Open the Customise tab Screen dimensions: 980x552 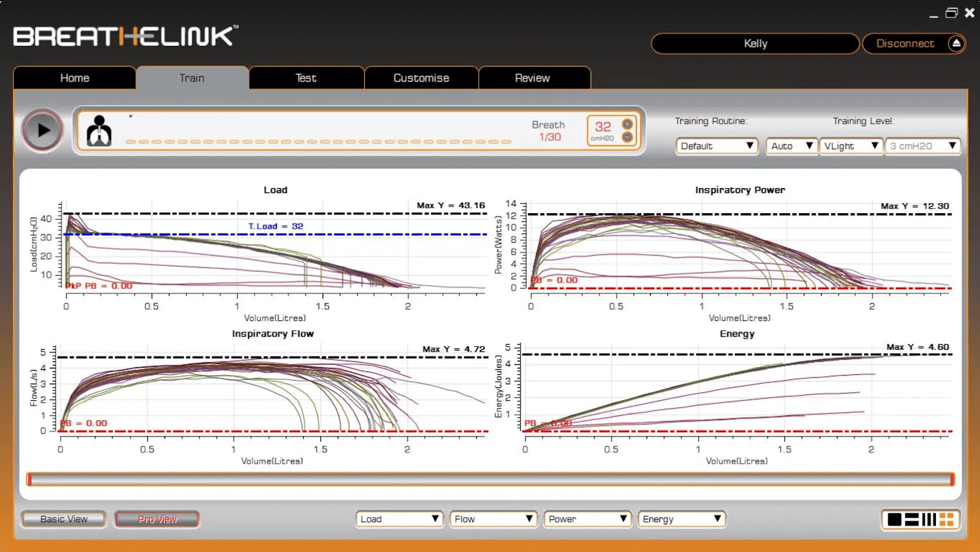pyautogui.click(x=421, y=78)
